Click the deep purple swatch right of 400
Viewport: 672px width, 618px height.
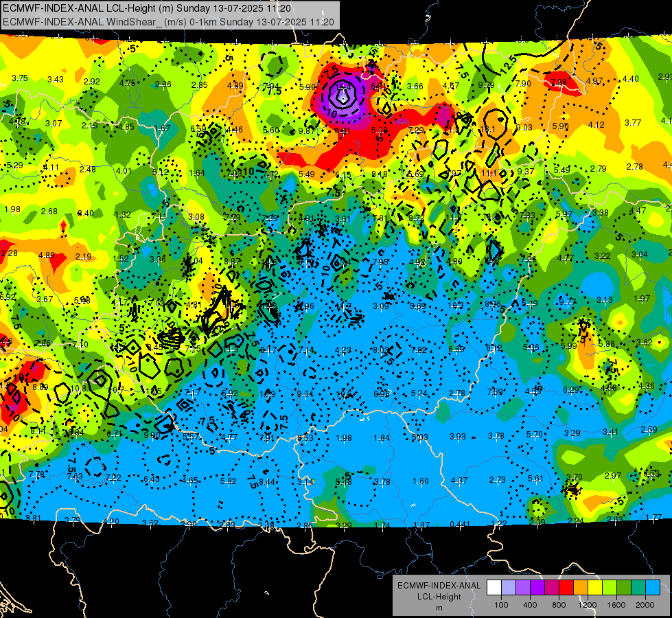(x=537, y=588)
